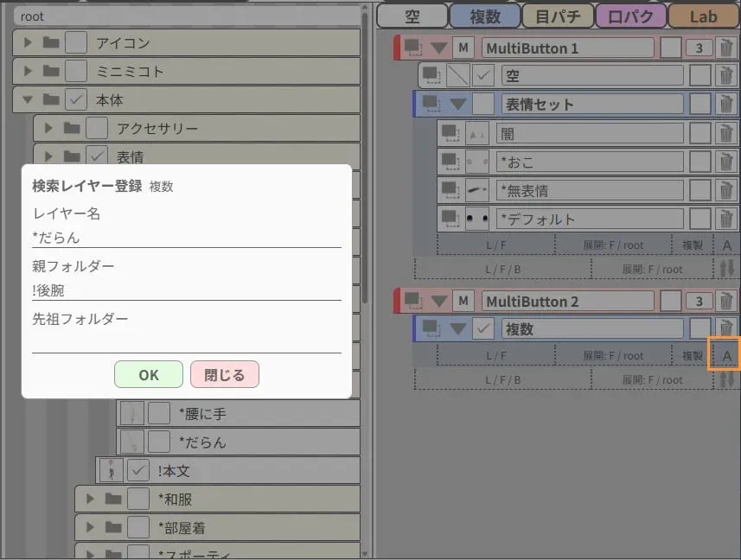This screenshot has height=560, width=741.
Task: Click the screen icon on MultiButton 2
Action: 412,300
